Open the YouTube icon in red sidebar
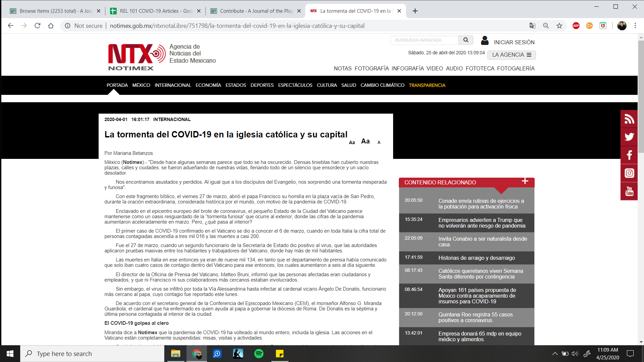Viewport: 644px width, 362px height. pos(629,191)
